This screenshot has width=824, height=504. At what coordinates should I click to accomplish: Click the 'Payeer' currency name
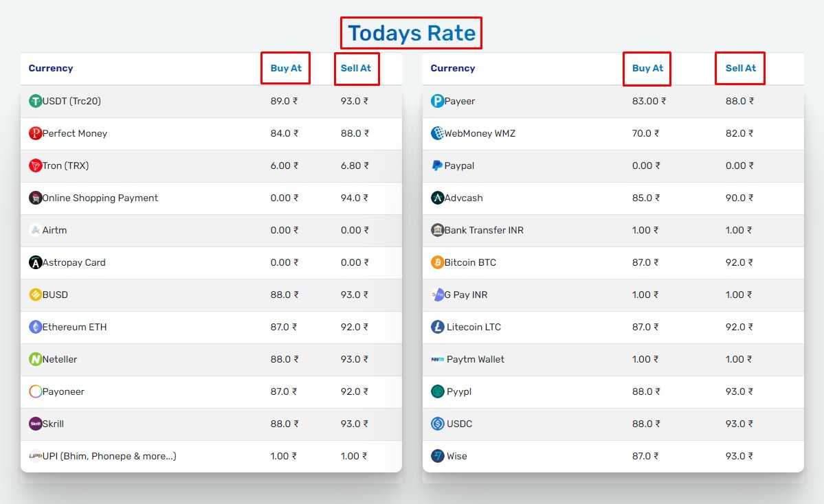[459, 101]
